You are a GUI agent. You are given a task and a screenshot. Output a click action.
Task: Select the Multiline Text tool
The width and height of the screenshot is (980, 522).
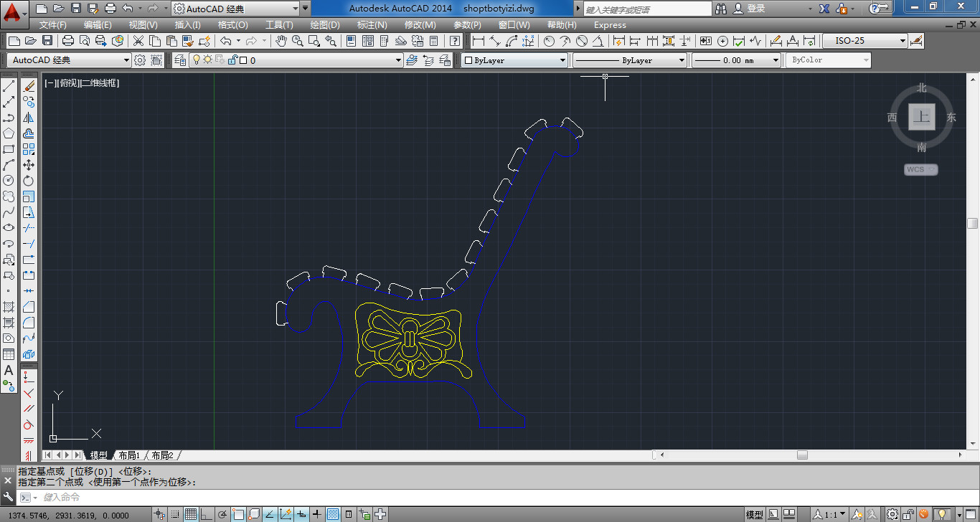pyautogui.click(x=9, y=370)
